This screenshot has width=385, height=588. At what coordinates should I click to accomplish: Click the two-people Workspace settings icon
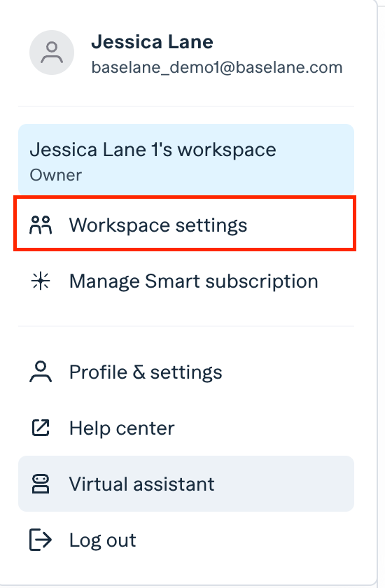pyautogui.click(x=41, y=225)
